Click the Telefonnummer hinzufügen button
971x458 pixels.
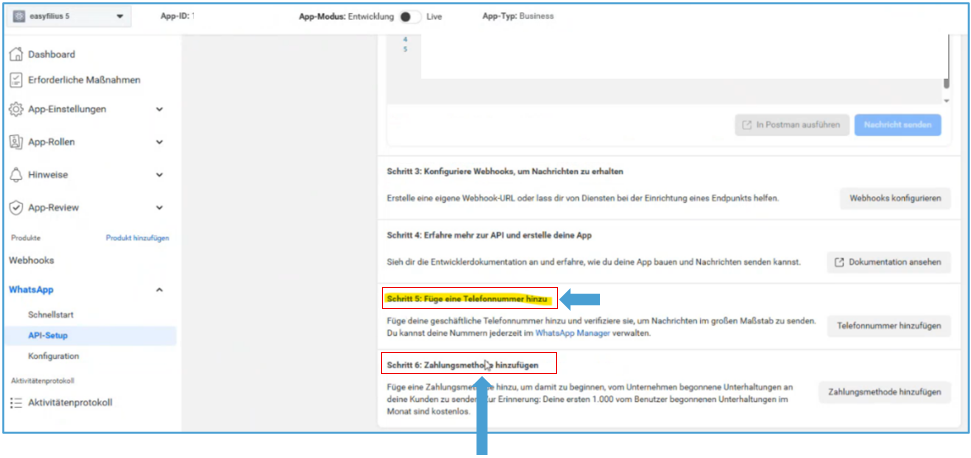(888, 326)
